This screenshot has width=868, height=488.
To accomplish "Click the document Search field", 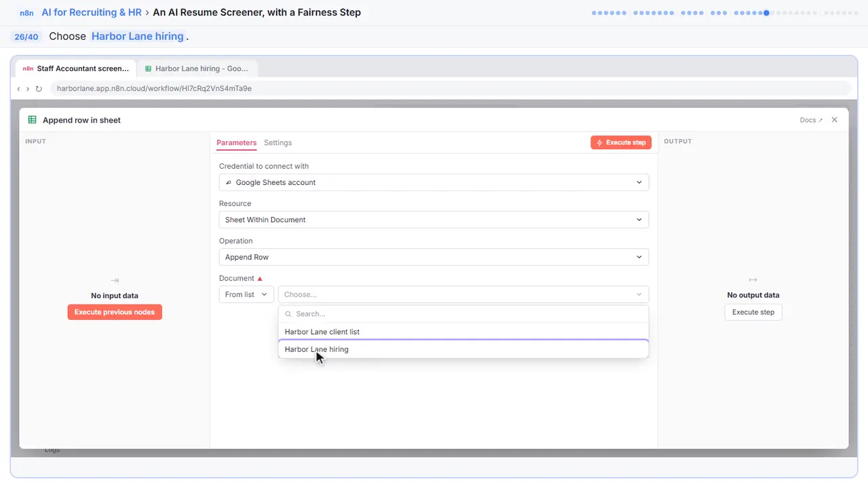I will (463, 314).
